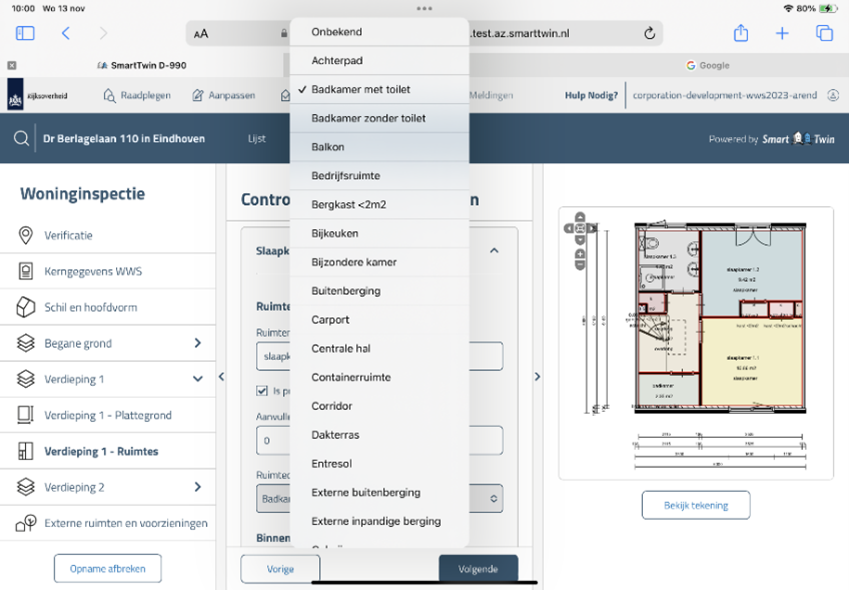
Task: Toggle the 'Is pr...' checkbox
Action: [262, 391]
